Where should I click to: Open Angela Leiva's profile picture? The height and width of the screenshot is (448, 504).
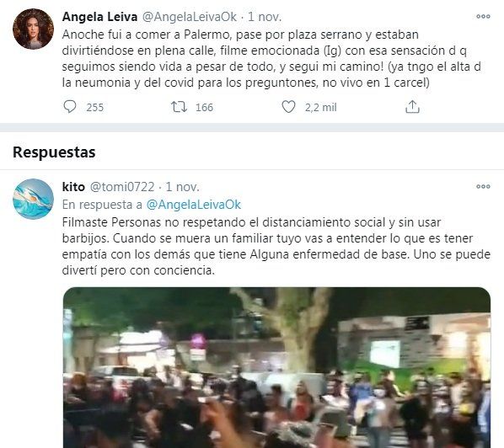pyautogui.click(x=33, y=29)
